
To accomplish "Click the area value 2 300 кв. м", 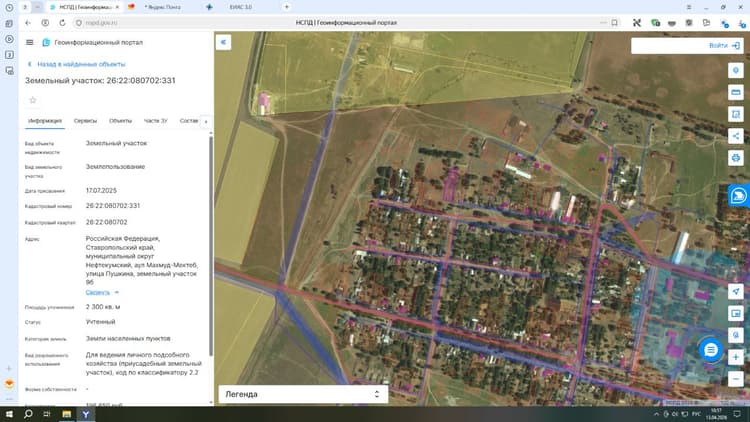I will (103, 307).
